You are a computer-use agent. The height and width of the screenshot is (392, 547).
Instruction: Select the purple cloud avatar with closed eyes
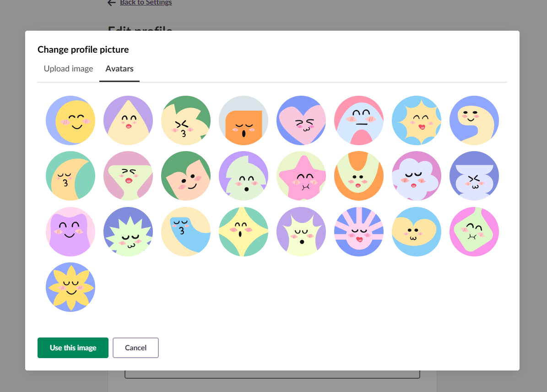(417, 176)
